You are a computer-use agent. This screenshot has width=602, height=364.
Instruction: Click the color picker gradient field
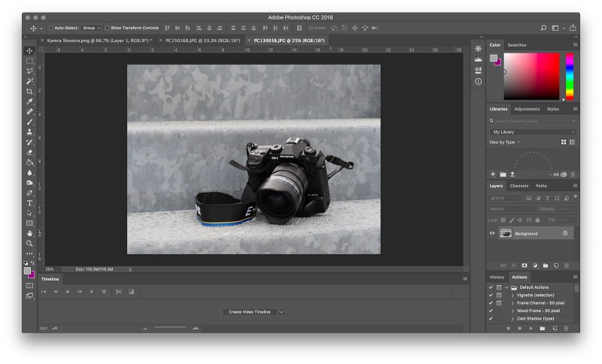[x=532, y=75]
